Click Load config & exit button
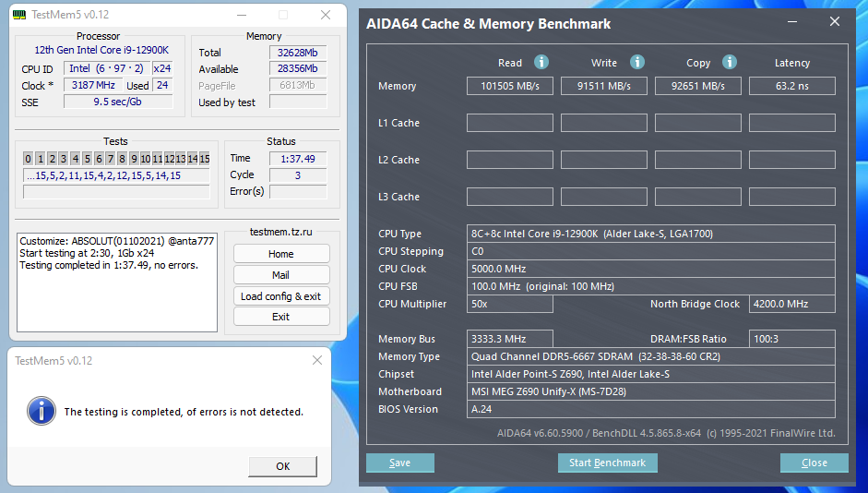The height and width of the screenshot is (493, 868). tap(281, 295)
